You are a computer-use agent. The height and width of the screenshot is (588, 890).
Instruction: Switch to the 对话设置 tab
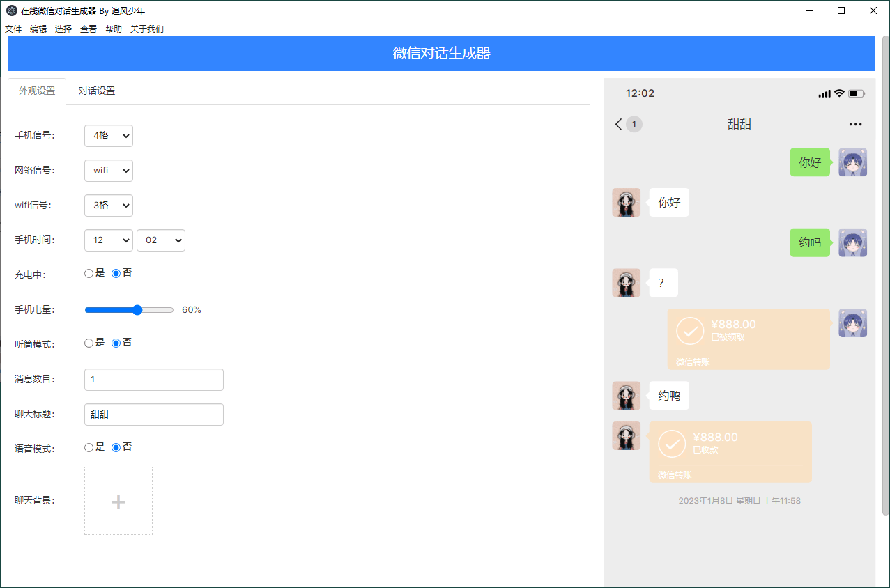(97, 91)
